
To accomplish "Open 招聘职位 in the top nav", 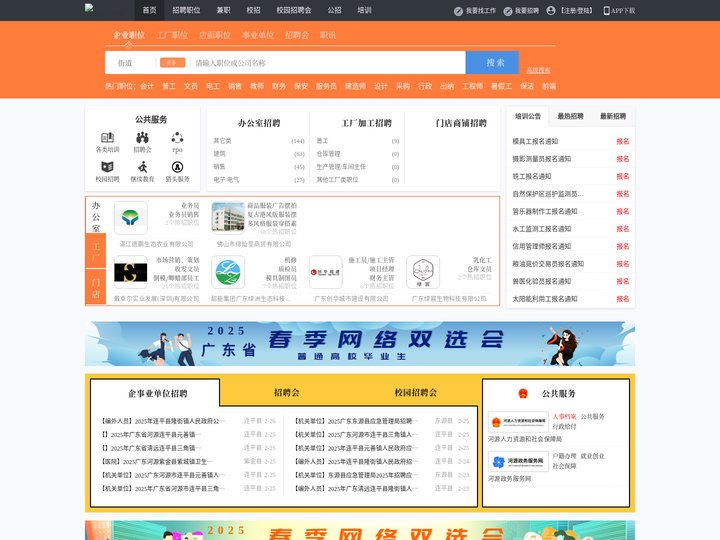I will [186, 10].
